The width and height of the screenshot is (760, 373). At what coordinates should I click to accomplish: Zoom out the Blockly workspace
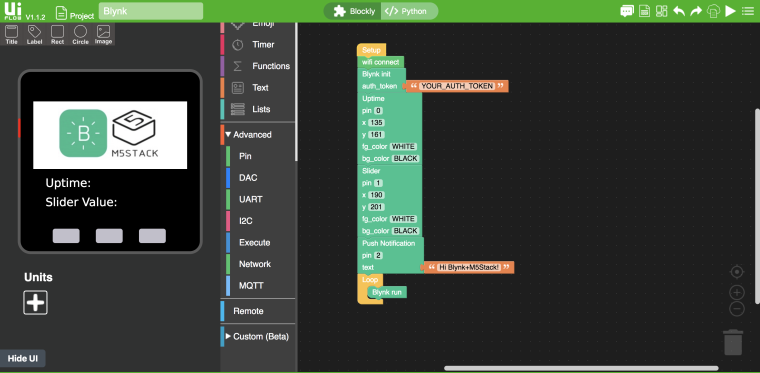coord(737,309)
